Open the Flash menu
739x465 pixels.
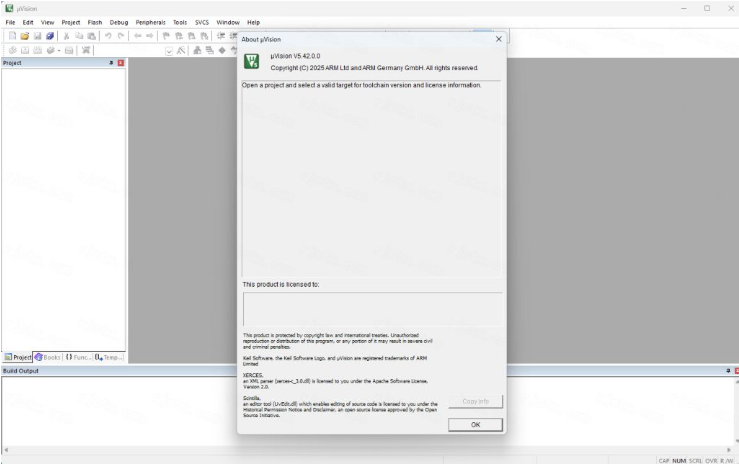(x=95, y=22)
